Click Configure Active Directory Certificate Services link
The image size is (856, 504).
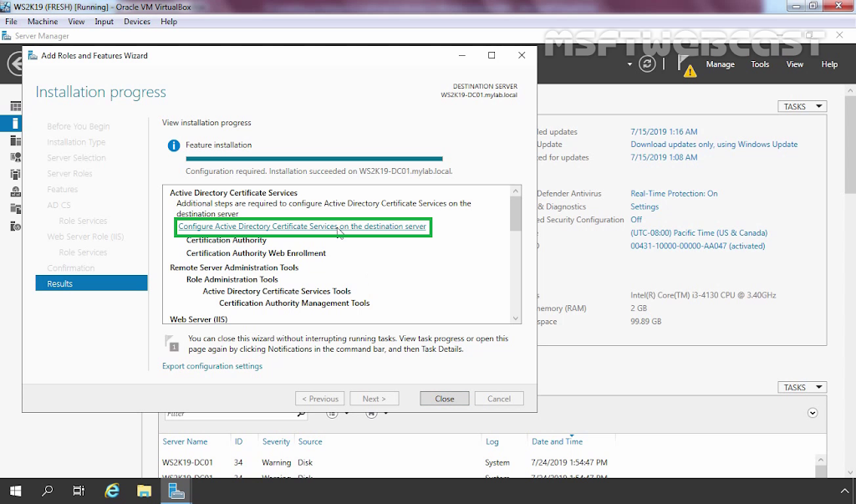tap(302, 226)
